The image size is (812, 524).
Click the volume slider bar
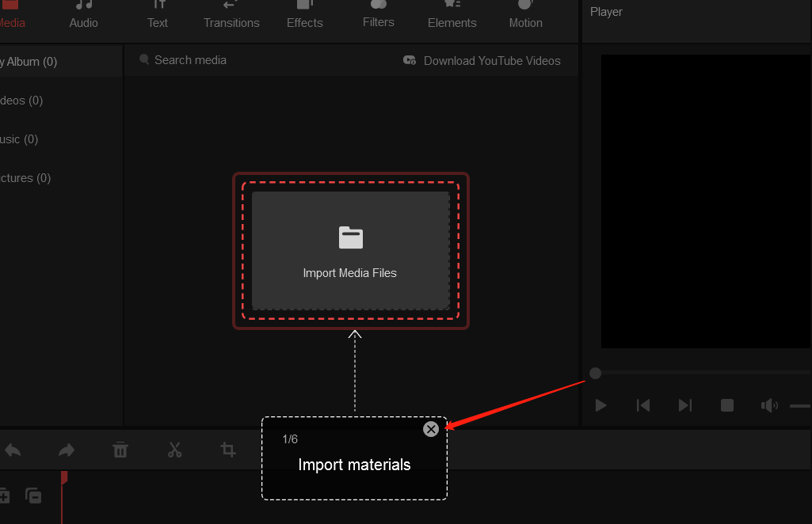click(x=800, y=406)
